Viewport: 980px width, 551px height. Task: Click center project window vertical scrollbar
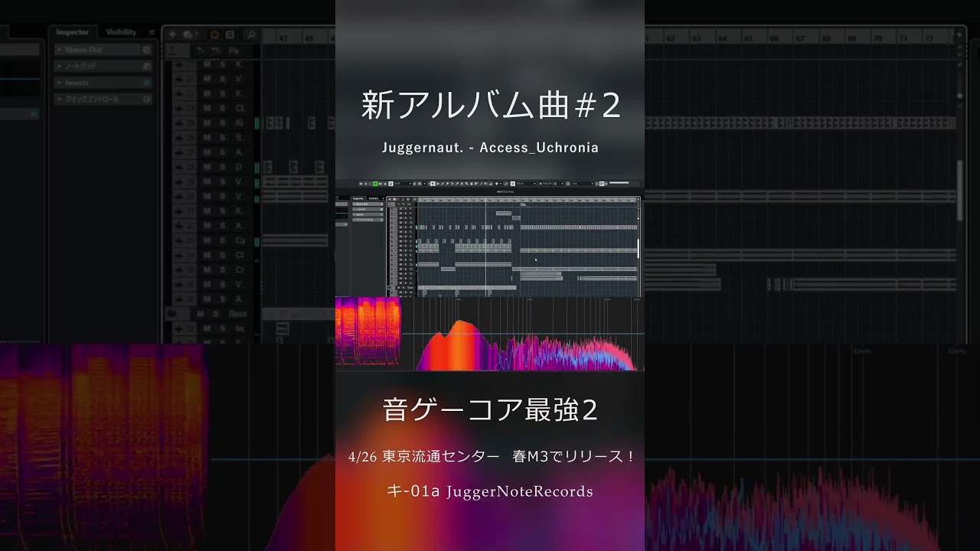tap(638, 249)
